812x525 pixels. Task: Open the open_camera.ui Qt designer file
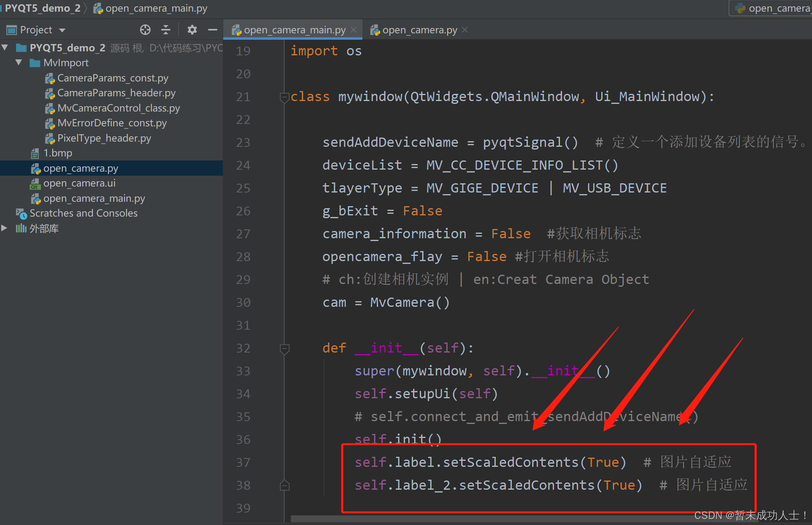pos(79,183)
